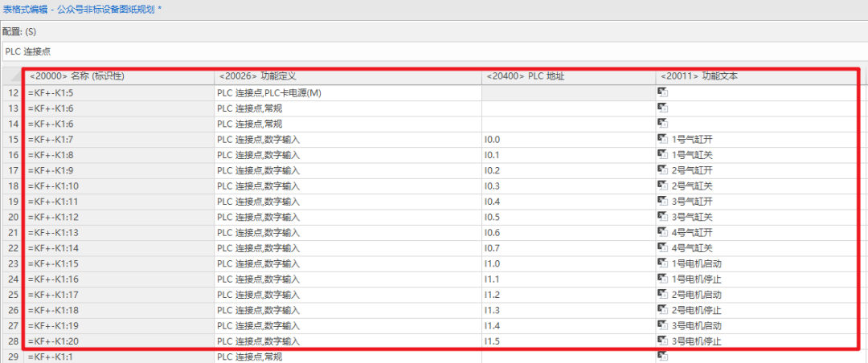Click the name cell =KF+-K1:20
The height and width of the screenshot is (363, 868).
coord(119,341)
